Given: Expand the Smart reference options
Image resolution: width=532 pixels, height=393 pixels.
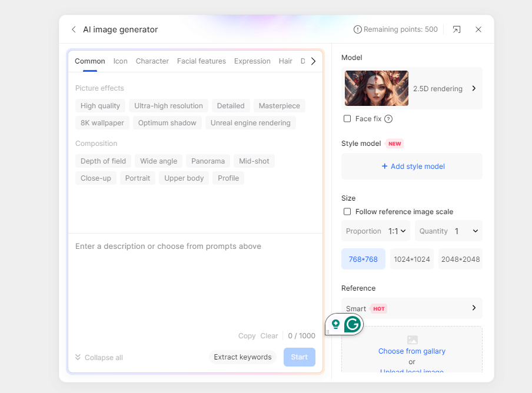Looking at the screenshot, I should click(412, 308).
